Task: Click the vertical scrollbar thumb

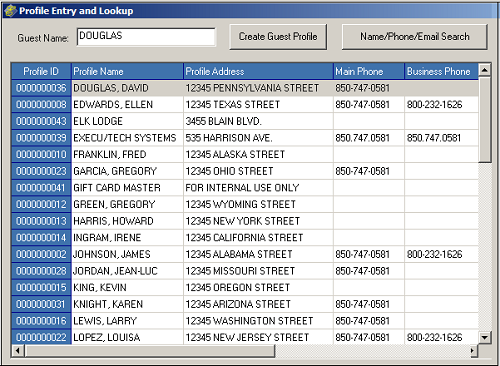Action: pyautogui.click(x=484, y=120)
